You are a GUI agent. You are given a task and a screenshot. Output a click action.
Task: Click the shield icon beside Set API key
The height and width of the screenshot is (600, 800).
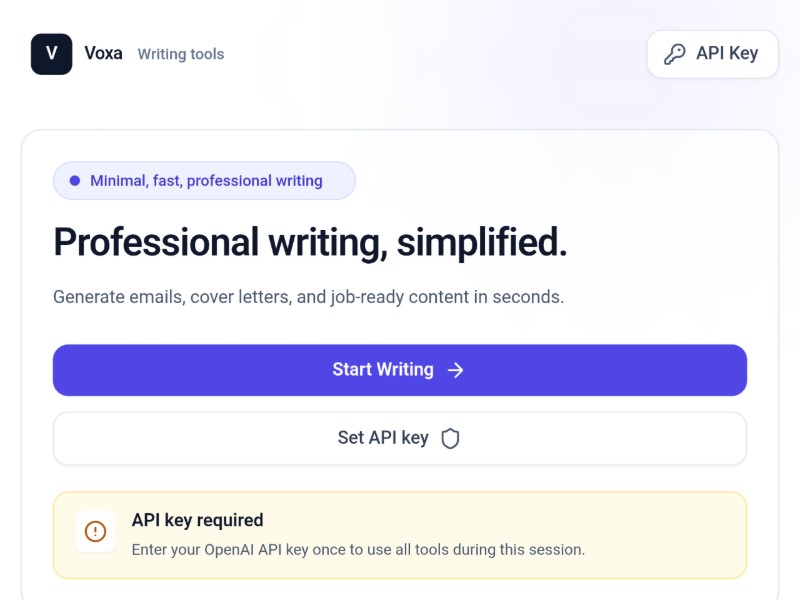[451, 438]
